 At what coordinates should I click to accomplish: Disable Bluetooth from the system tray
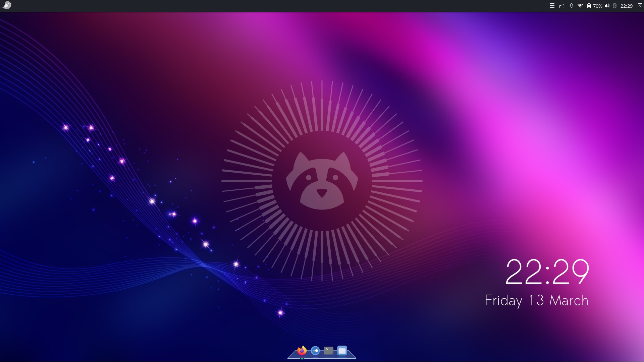[x=615, y=6]
